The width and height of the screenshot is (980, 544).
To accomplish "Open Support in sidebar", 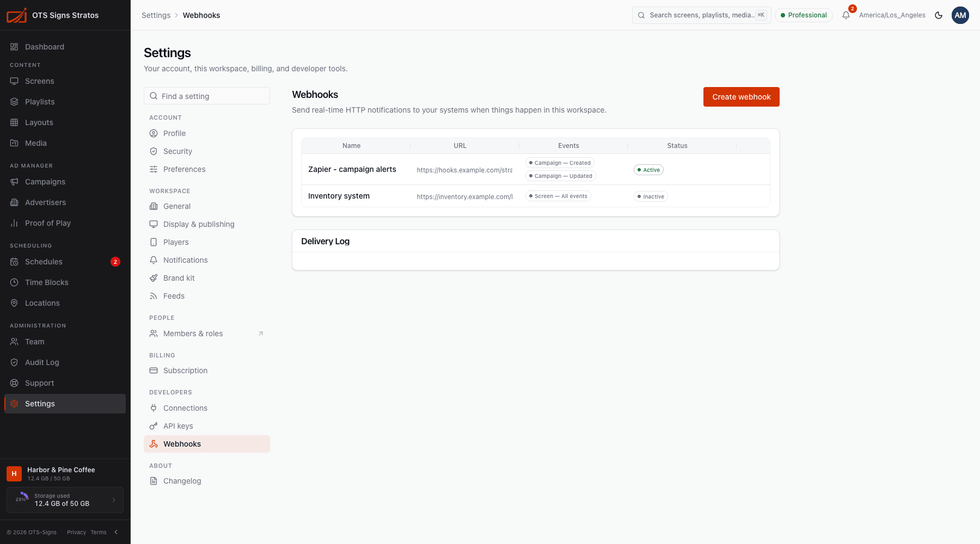I will (x=65, y=383).
